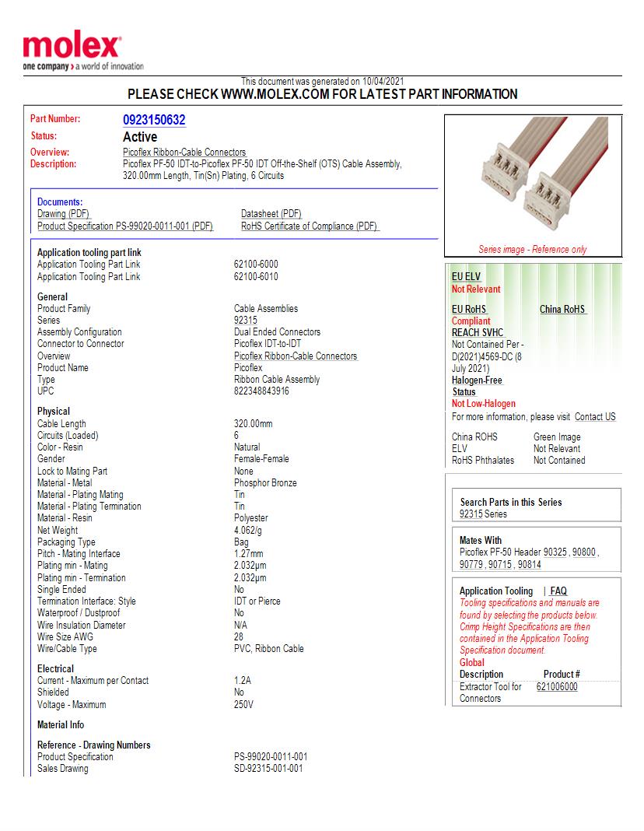Viewport: 644px width, 831px height.
Task: Open the China RoHS information link
Action: 562,308
